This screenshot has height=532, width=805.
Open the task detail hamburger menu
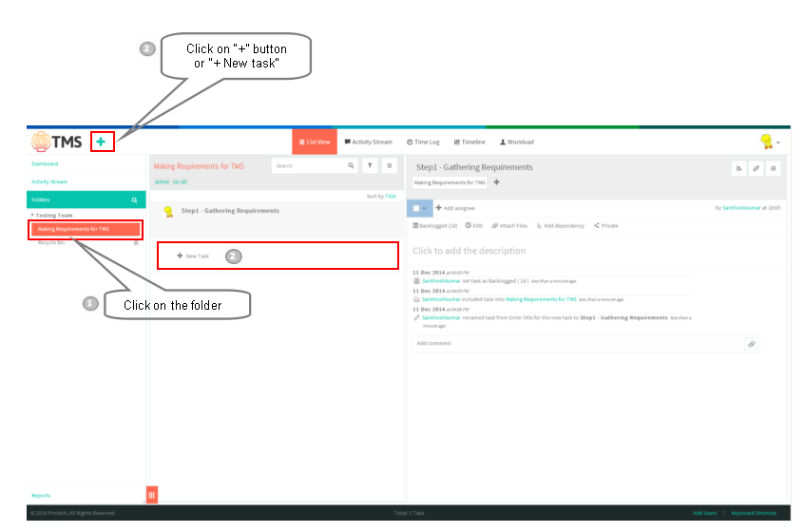click(774, 168)
